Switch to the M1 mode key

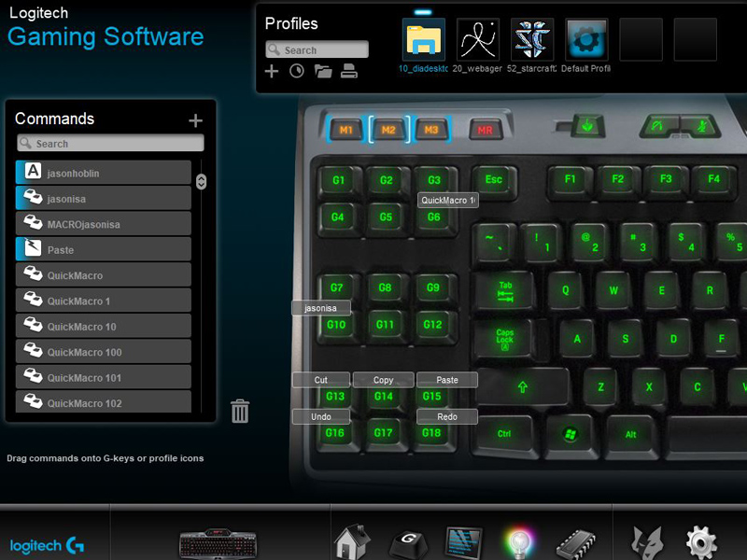coord(345,130)
